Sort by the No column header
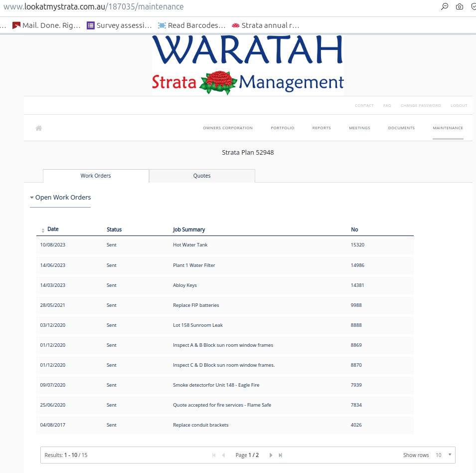 pos(354,230)
